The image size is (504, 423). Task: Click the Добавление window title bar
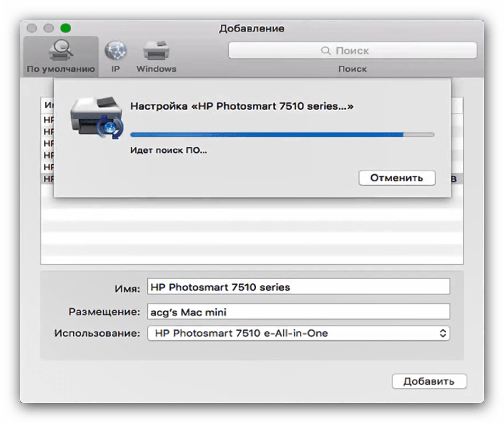coord(252,28)
